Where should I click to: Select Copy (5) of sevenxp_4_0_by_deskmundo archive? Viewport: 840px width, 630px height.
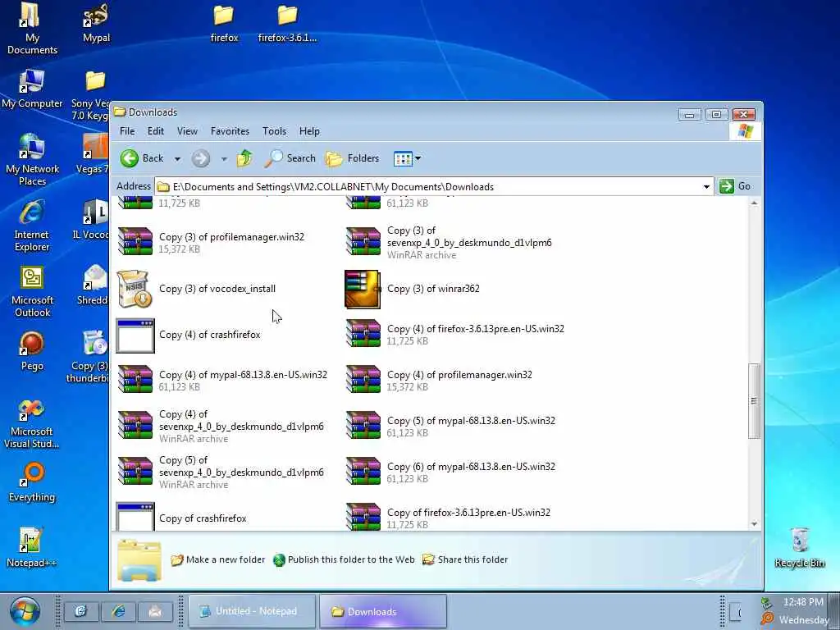coord(221,472)
